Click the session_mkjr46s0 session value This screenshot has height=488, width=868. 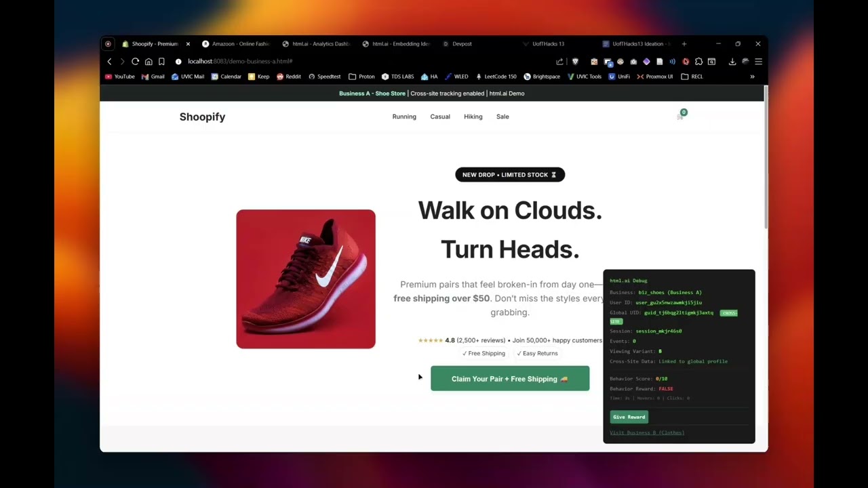pyautogui.click(x=658, y=331)
